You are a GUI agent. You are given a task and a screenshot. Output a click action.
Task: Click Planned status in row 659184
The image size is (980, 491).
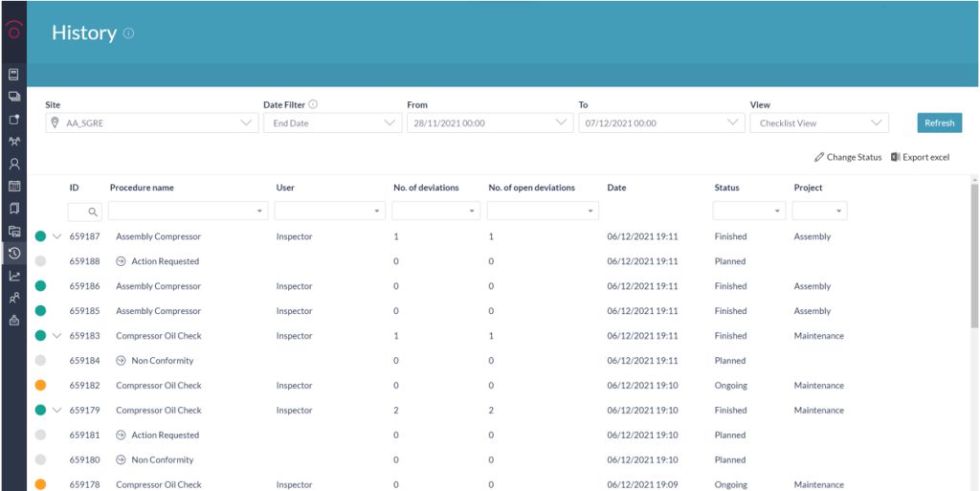(730, 361)
